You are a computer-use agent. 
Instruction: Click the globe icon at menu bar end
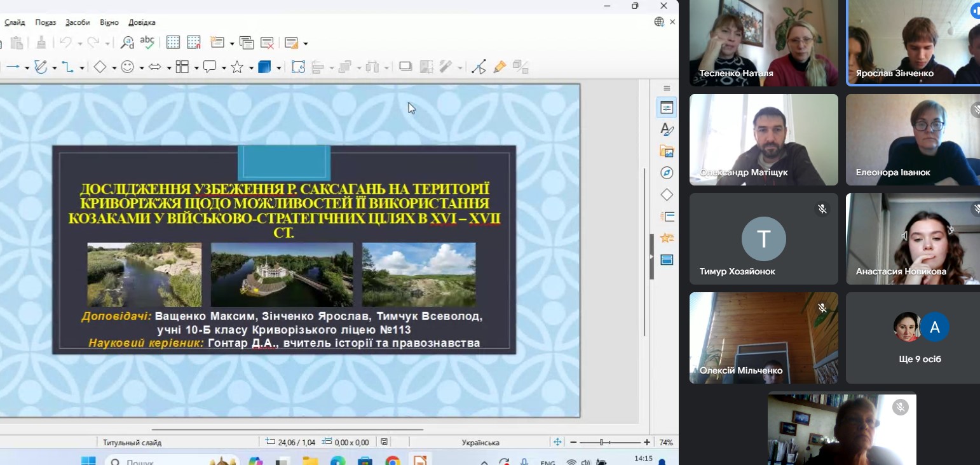pyautogui.click(x=660, y=22)
